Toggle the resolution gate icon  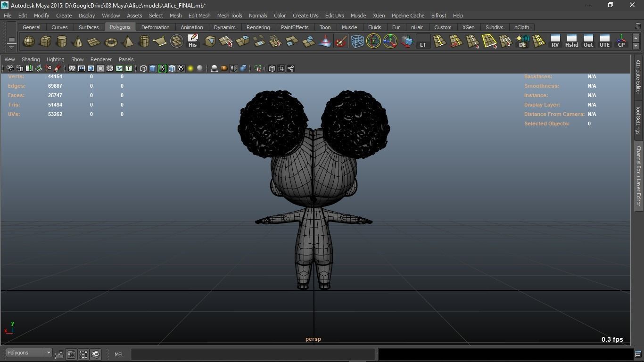pyautogui.click(x=91, y=68)
